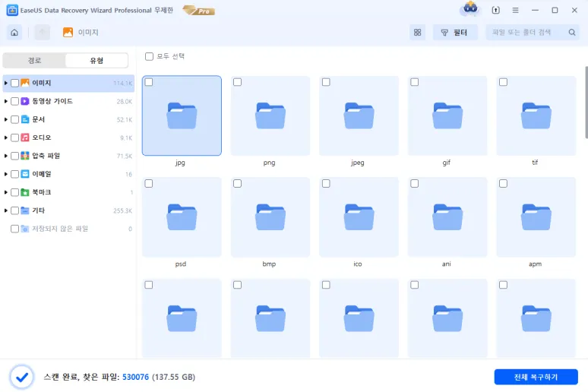Image resolution: width=588 pixels, height=392 pixels.
Task: Switch to the 경로 tab
Action: (x=34, y=61)
